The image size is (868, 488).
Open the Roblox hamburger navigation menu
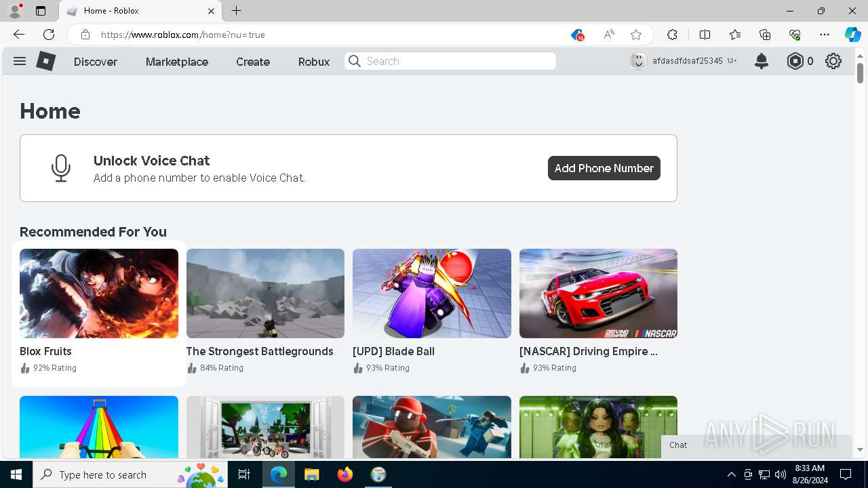20,61
